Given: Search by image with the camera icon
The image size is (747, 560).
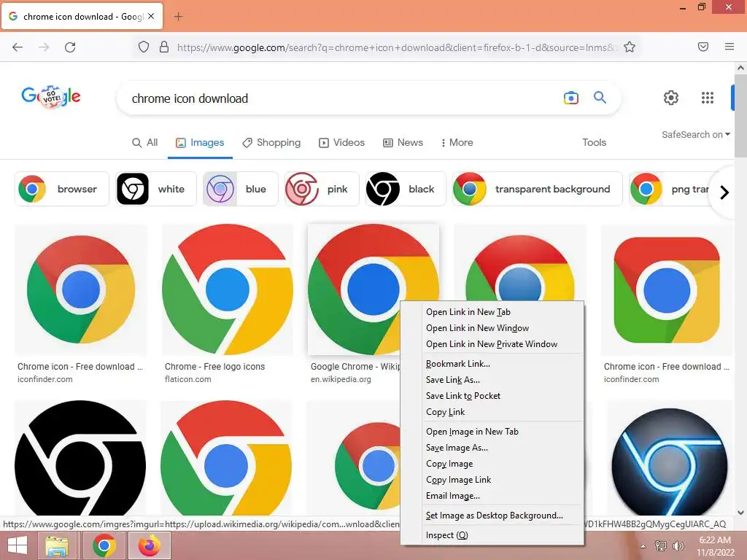Looking at the screenshot, I should click(x=570, y=98).
